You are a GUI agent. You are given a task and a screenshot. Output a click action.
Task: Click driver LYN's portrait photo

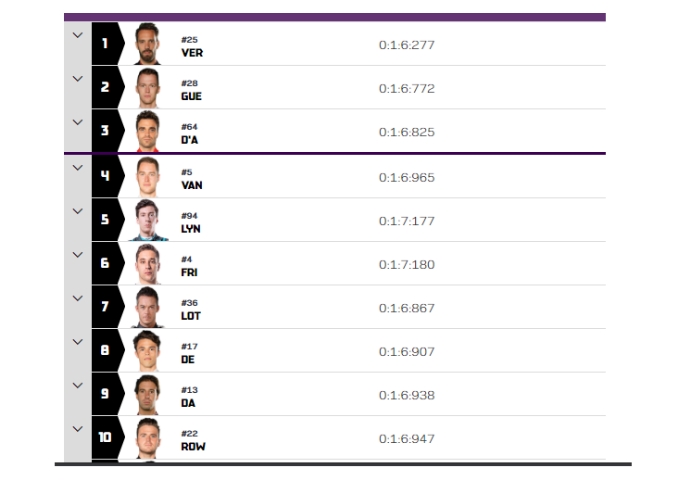coord(148,220)
